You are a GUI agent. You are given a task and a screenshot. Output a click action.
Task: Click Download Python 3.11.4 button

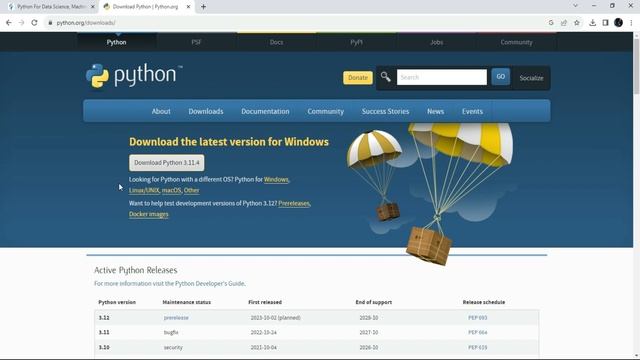click(x=167, y=163)
